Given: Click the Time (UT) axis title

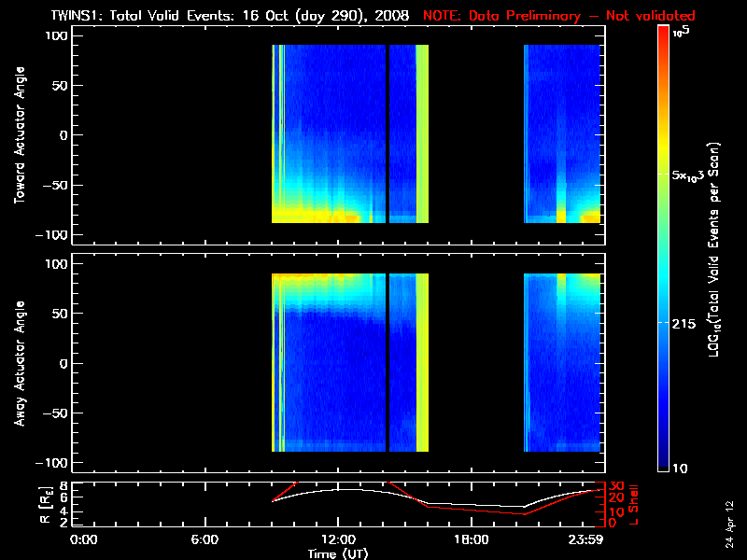Looking at the screenshot, I should 339,553.
